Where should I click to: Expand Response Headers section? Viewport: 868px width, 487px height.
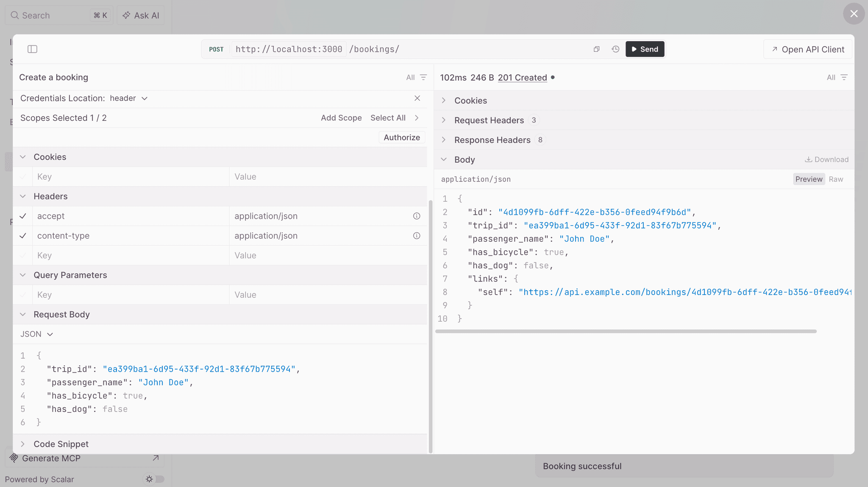coord(444,140)
